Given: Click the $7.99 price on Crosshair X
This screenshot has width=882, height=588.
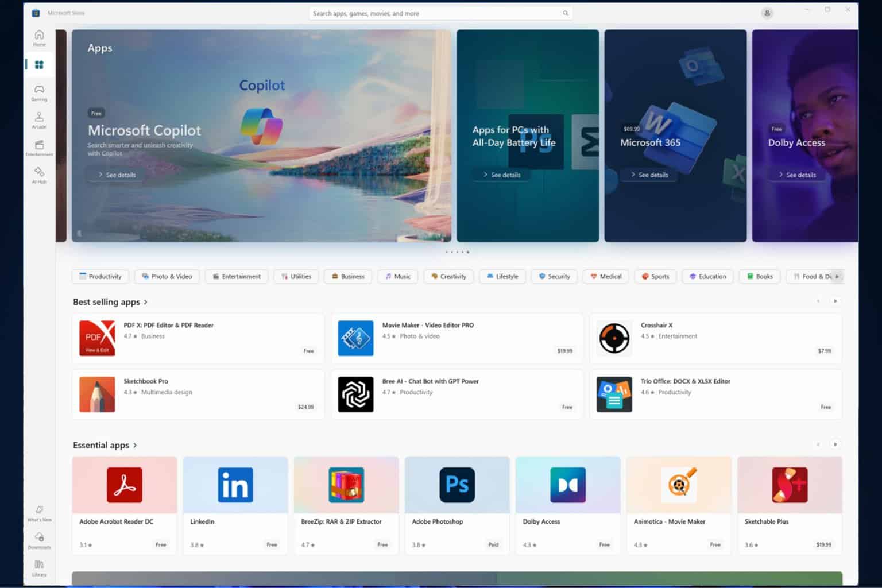Looking at the screenshot, I should point(824,351).
